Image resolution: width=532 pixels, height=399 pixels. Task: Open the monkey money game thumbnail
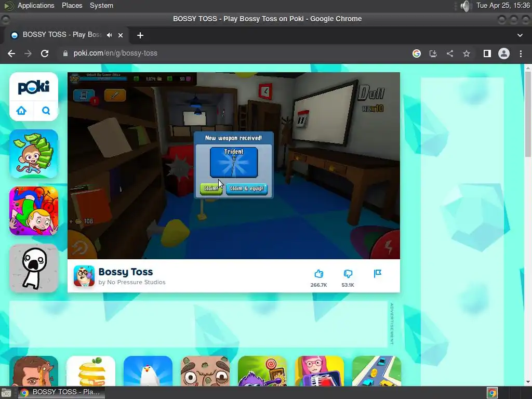(34, 154)
